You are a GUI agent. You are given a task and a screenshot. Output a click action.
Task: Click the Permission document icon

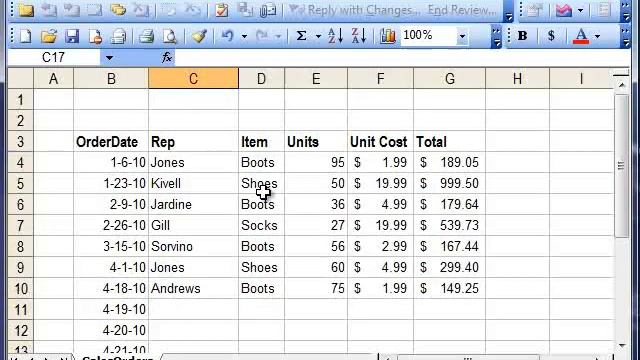click(x=95, y=36)
